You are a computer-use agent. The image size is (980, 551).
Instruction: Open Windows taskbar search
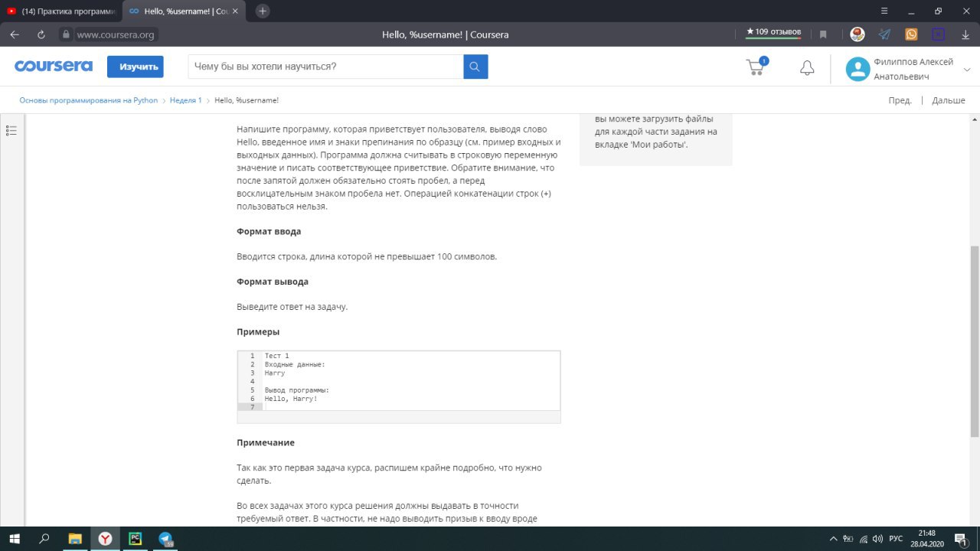(x=44, y=539)
